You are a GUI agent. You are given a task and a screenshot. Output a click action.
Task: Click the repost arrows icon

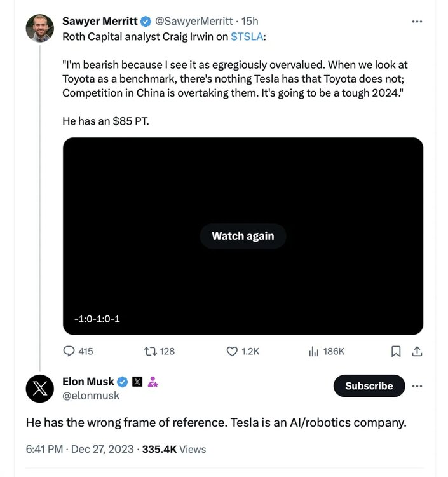click(151, 351)
